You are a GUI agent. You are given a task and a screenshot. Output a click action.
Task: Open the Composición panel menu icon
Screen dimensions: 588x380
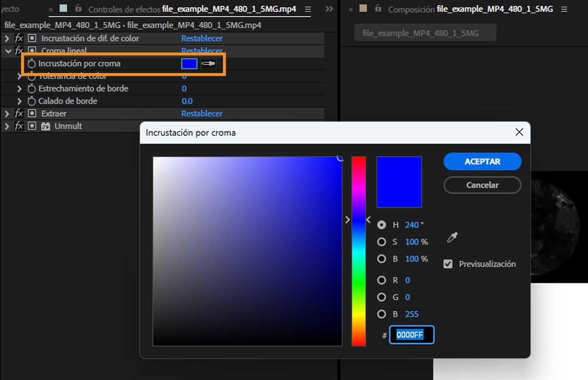pos(564,9)
